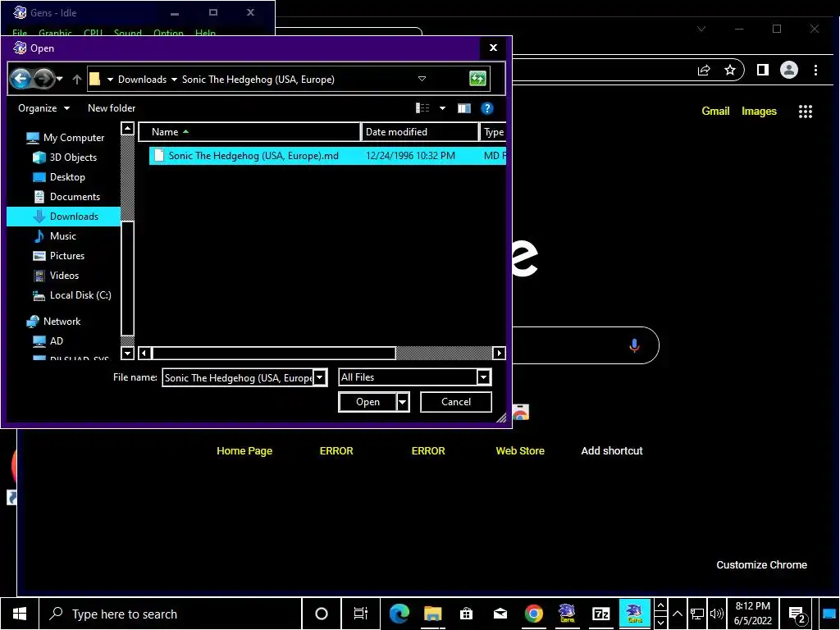Viewport: 840px width, 630px height.
Task: Click the Open button
Action: pyautogui.click(x=367, y=402)
